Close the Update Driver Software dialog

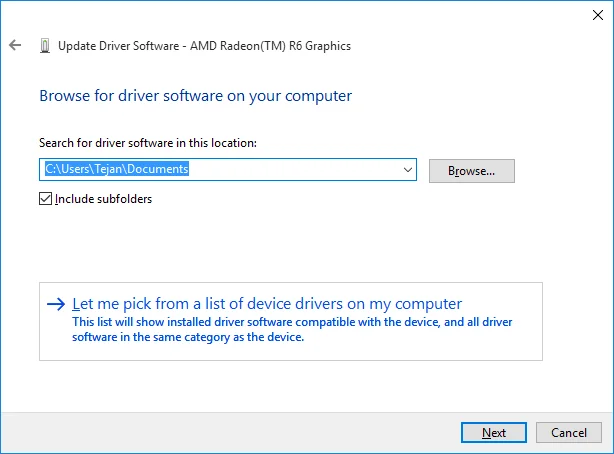598,15
